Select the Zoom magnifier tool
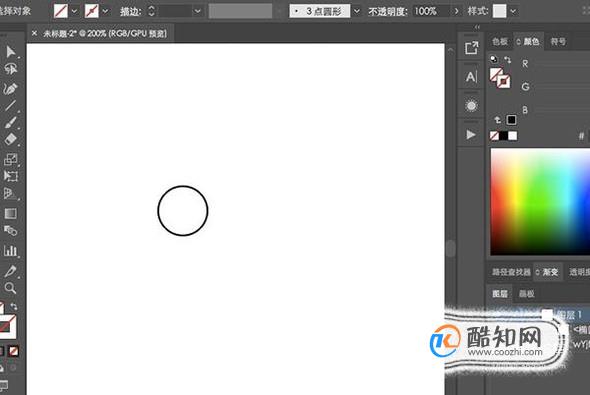 [x=10, y=288]
